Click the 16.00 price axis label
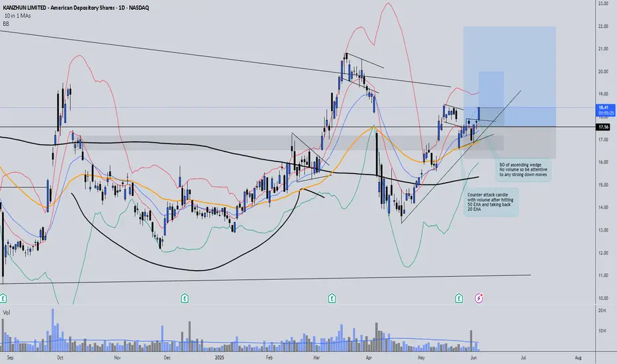 (x=603, y=162)
